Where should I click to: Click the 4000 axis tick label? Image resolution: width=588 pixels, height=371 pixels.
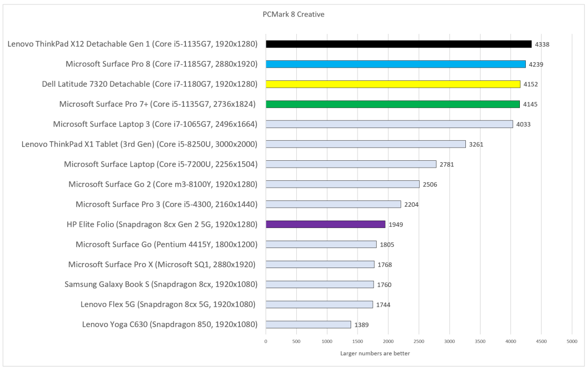(x=511, y=342)
